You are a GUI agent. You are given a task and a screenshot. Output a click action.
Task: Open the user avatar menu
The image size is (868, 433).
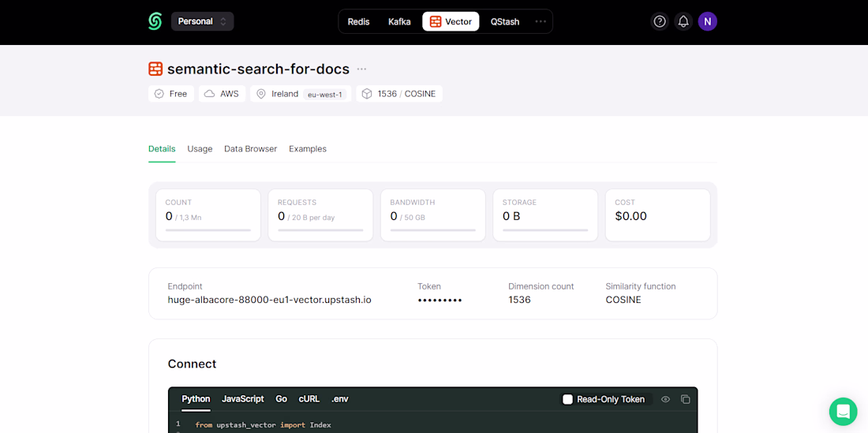(707, 21)
